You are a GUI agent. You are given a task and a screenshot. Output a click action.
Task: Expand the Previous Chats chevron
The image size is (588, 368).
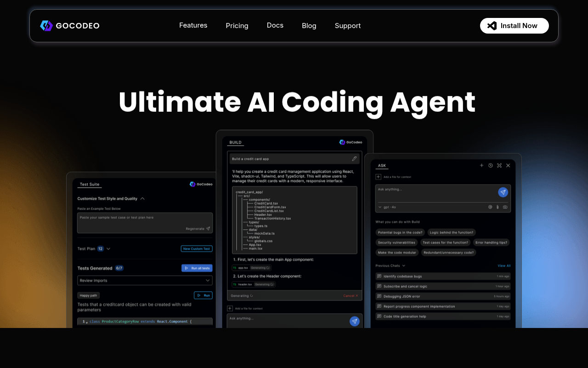(x=403, y=266)
